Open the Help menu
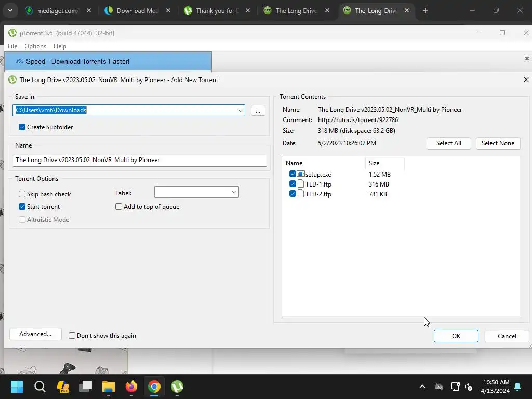Image resolution: width=532 pixels, height=399 pixels. 60,46
